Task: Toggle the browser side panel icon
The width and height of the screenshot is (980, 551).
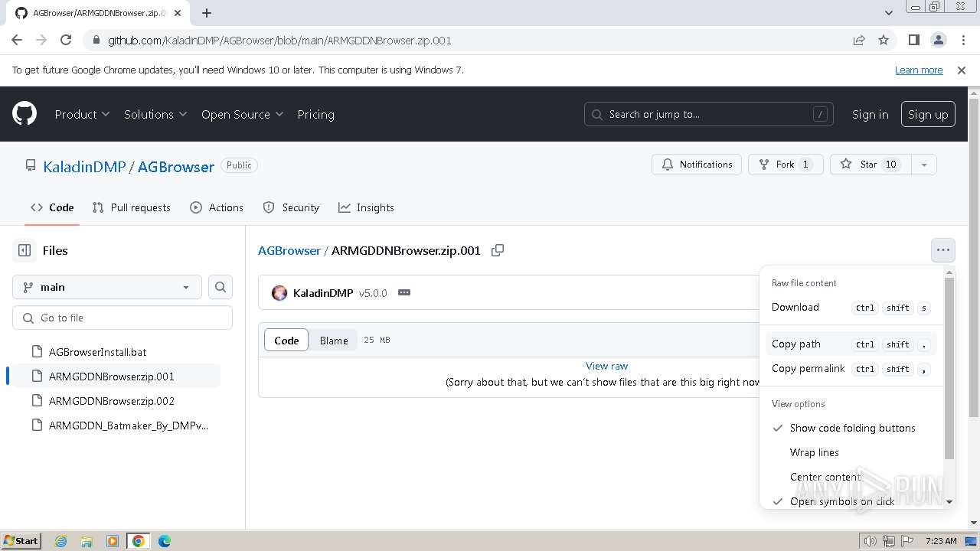Action: [913, 41]
